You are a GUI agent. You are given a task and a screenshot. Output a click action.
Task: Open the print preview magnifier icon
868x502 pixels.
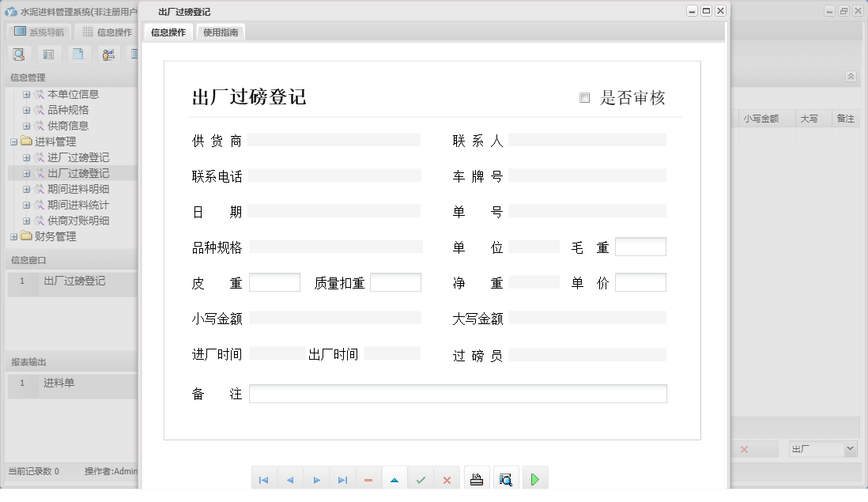pyautogui.click(x=506, y=477)
